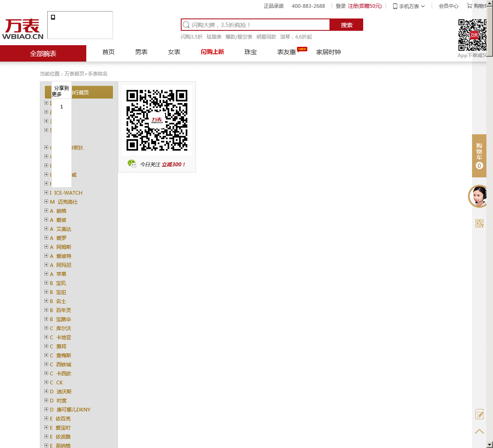Click the 珐琅表 hot search link

tap(214, 37)
